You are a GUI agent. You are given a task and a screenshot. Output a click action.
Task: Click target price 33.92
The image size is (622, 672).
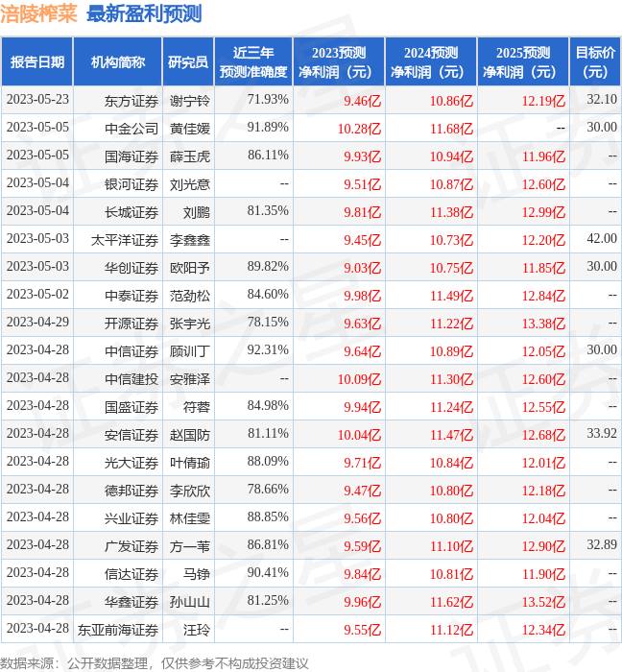602,433
